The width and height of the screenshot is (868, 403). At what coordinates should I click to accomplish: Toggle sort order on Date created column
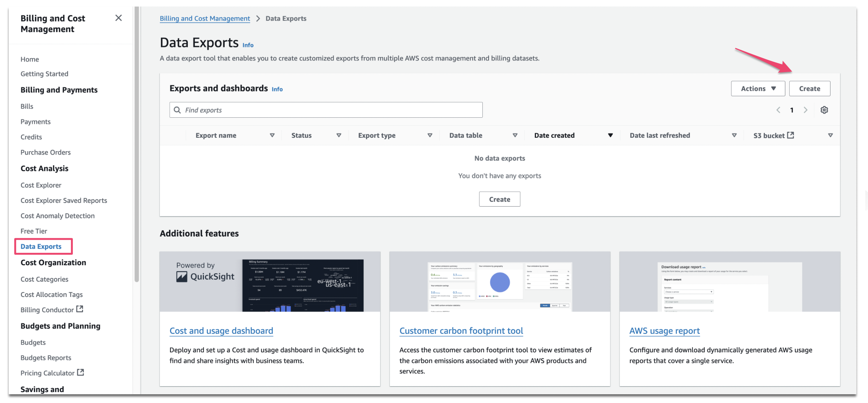point(611,135)
